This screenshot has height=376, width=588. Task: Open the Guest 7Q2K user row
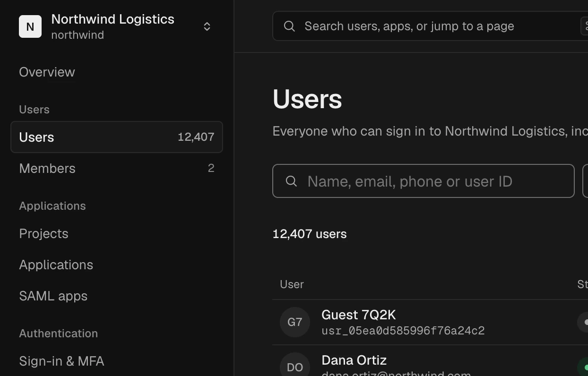pos(430,322)
